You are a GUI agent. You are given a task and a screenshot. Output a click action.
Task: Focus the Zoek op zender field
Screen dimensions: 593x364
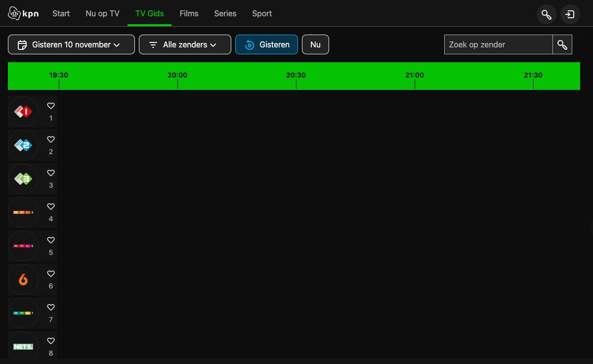click(498, 44)
